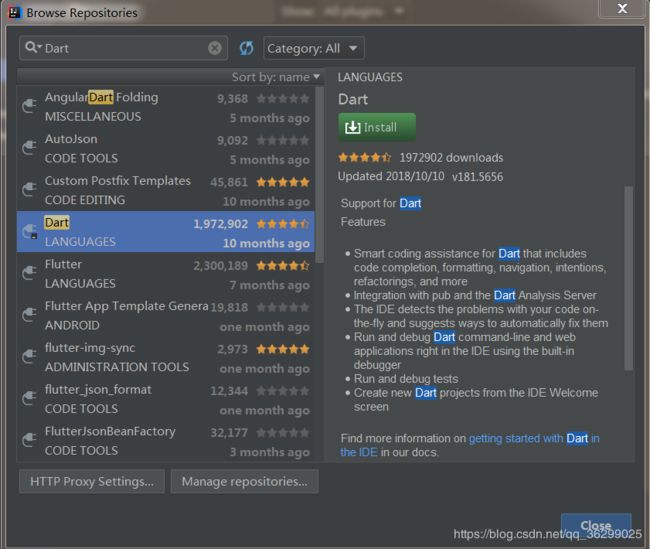Image resolution: width=650 pixels, height=549 pixels.
Task: Select Custom Postfix Templates plugin
Action: click(x=165, y=190)
